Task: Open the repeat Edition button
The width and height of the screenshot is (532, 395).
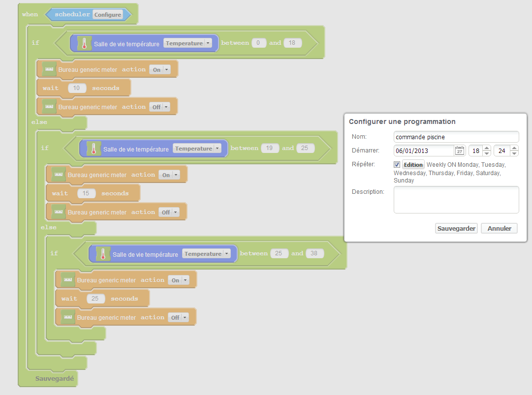Action: [x=413, y=165]
